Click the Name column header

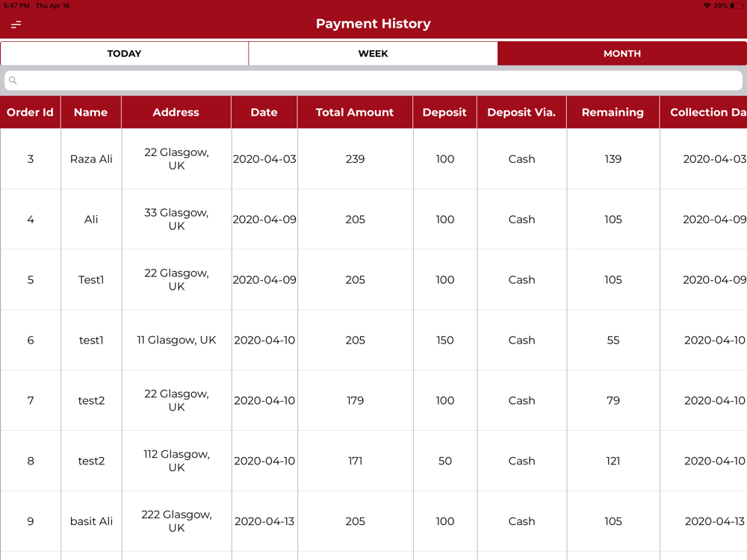click(x=91, y=113)
